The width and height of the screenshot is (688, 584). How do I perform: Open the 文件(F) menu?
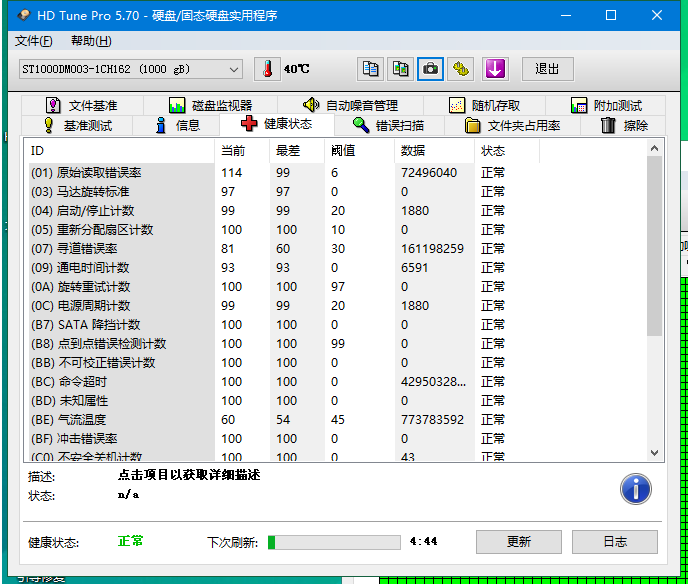[33, 41]
